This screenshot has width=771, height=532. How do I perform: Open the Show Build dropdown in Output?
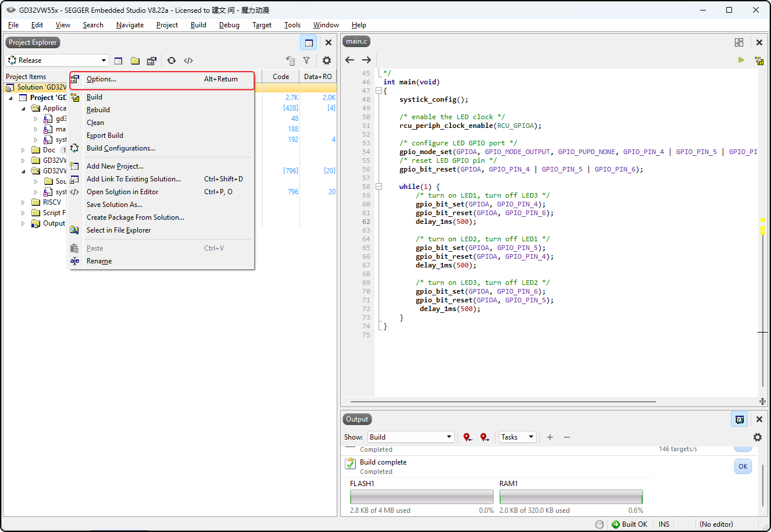tap(411, 437)
